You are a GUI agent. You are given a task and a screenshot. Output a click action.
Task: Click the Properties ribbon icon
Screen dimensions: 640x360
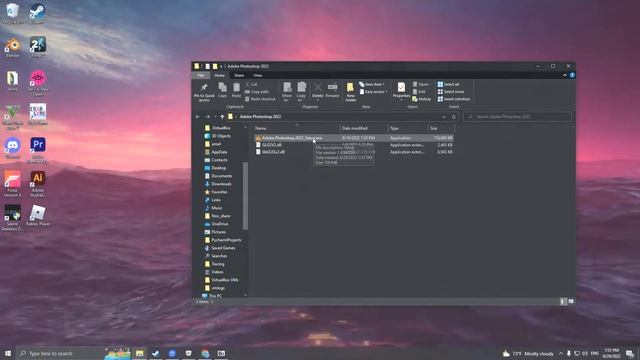click(x=401, y=91)
